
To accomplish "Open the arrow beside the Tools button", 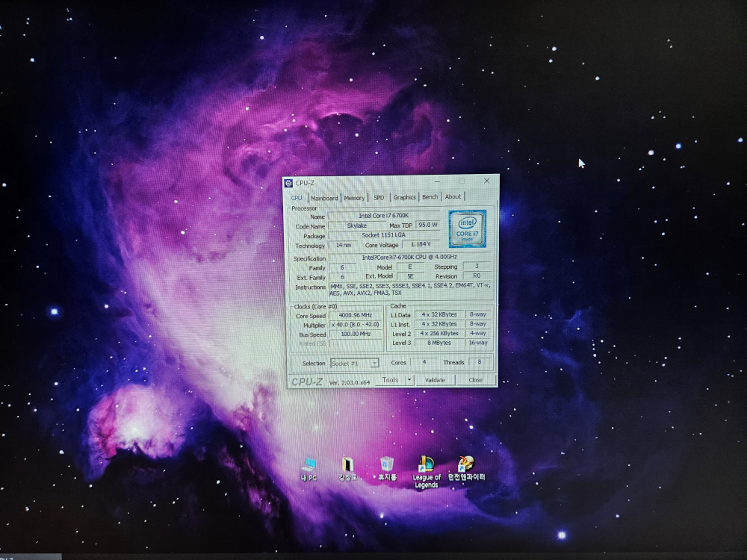I will pos(409,380).
